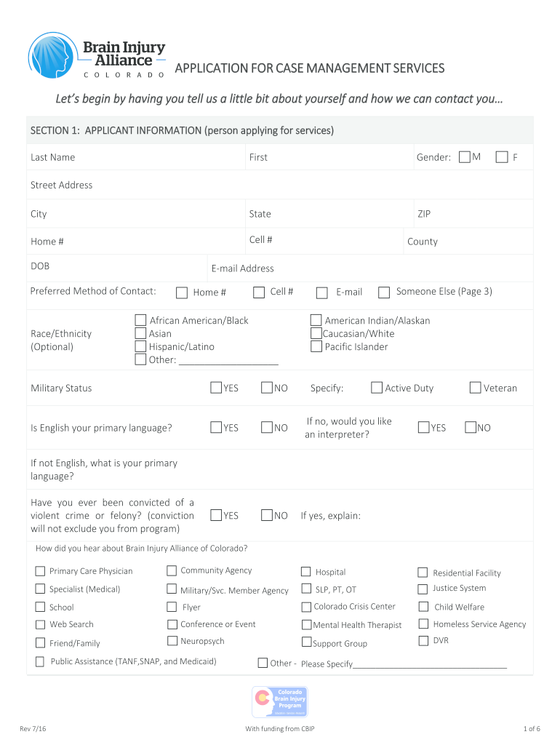Check the Veteran checkbox
This screenshot has width=560, height=745.
[475, 388]
